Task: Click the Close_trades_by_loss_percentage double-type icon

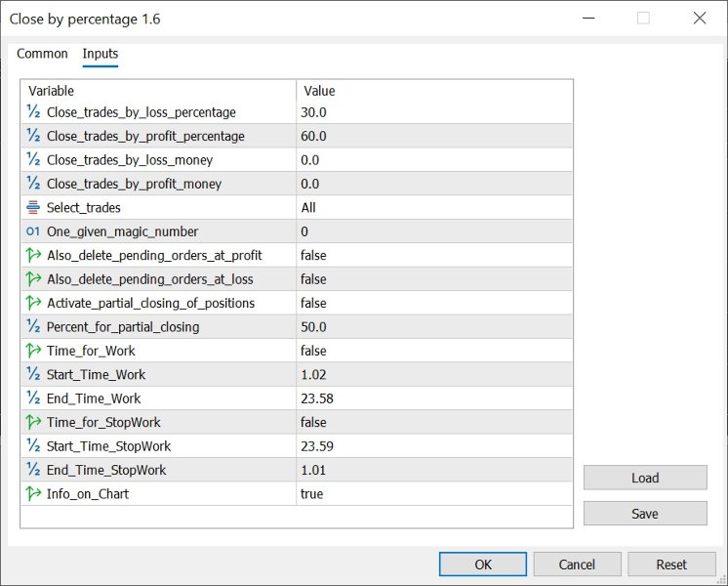Action: (x=33, y=112)
